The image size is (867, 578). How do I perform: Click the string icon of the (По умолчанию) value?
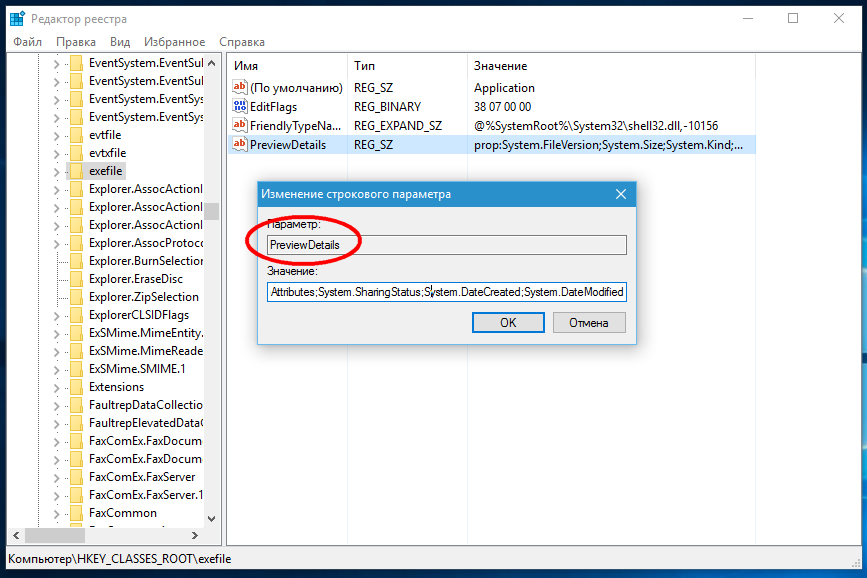click(x=239, y=87)
